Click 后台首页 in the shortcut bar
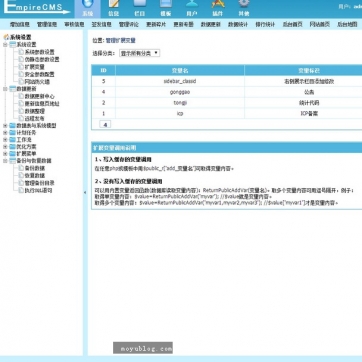 [293, 24]
